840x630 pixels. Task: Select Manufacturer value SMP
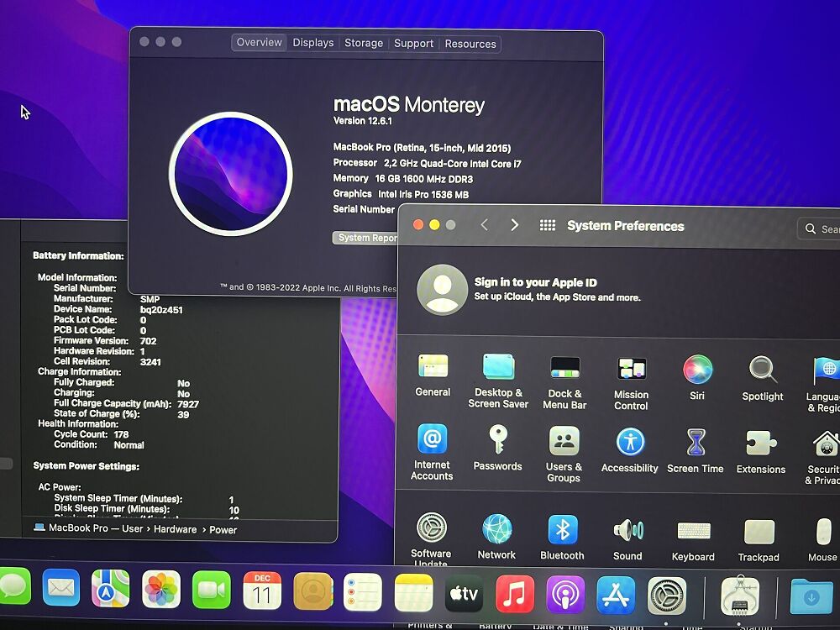pos(150,300)
